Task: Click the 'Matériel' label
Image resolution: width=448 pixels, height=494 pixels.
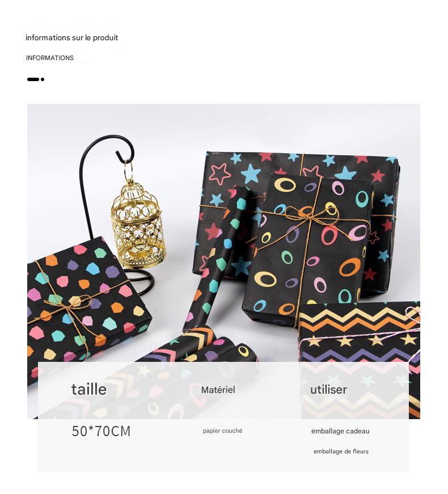Action: click(x=218, y=390)
